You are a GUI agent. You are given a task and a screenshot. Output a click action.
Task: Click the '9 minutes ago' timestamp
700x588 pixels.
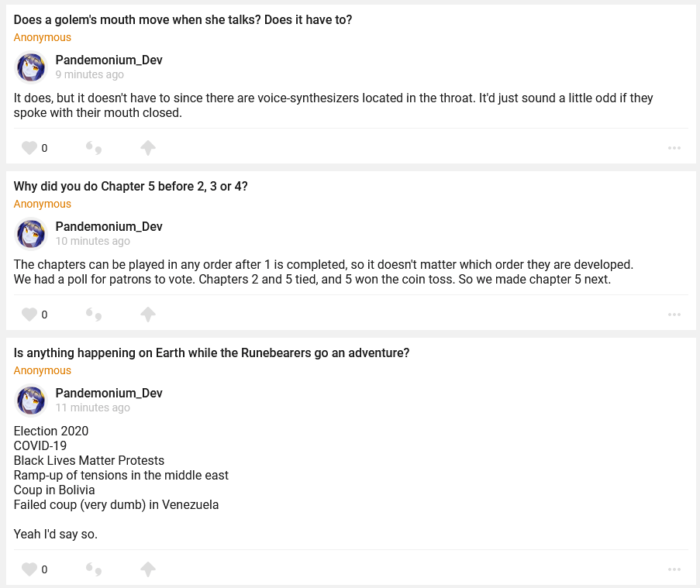point(89,75)
